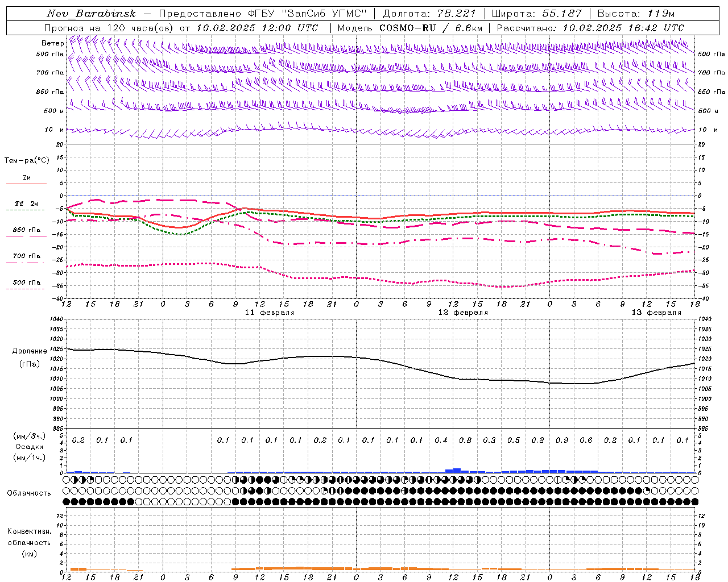Click the Широта: 55.187 value
This screenshot has width=728, height=582.
pos(536,14)
